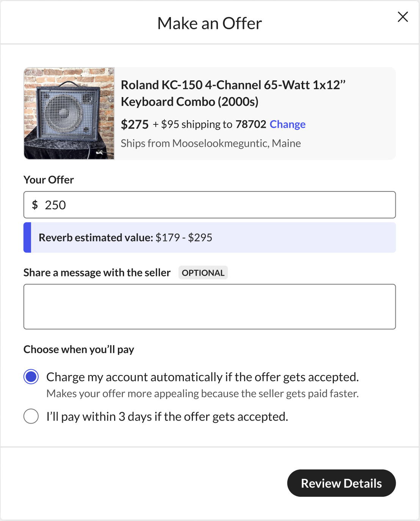Select charge my account automatically option
Image resolution: width=420 pixels, height=521 pixels.
[31, 377]
